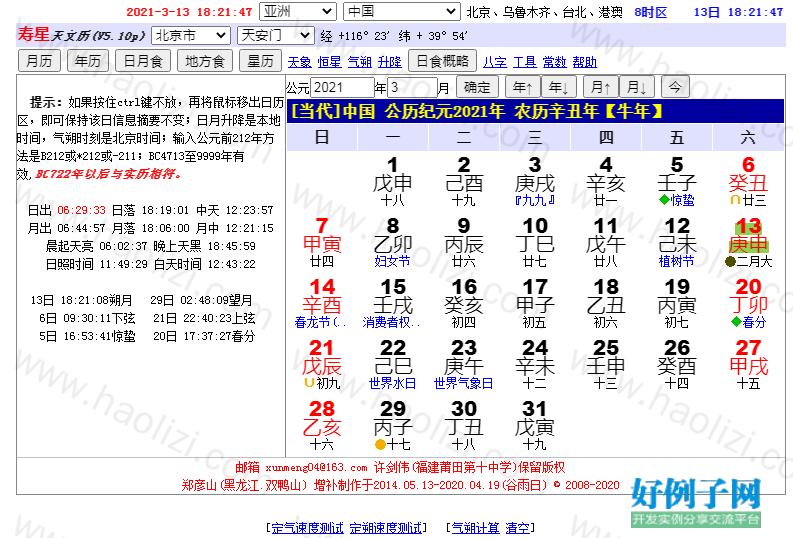Screen dimensions: 793x538
Task: Go to next month with 月↓
Action: point(637,87)
